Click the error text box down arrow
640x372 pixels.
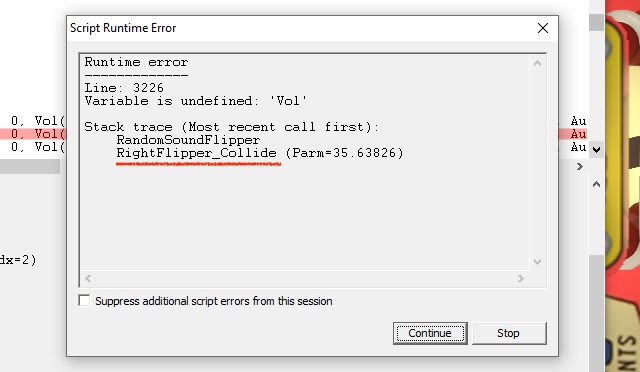537,262
